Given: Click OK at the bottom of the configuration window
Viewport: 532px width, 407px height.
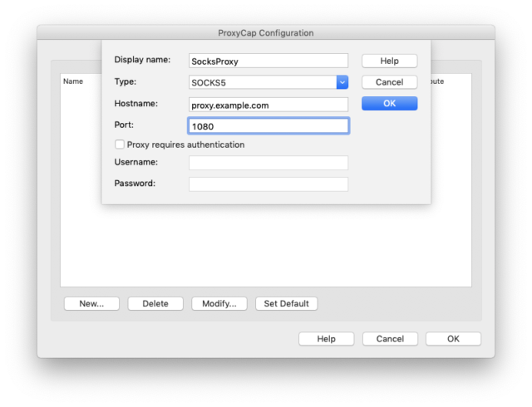Looking at the screenshot, I should [453, 339].
